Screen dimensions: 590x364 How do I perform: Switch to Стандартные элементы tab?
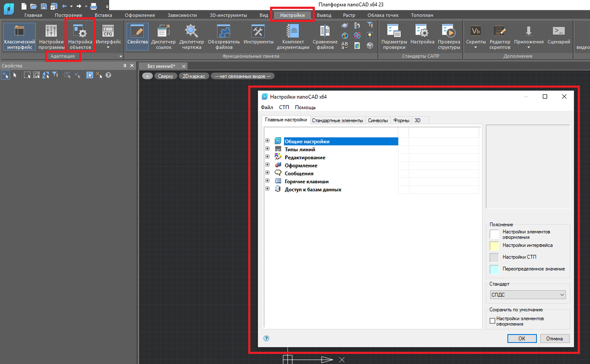(338, 120)
